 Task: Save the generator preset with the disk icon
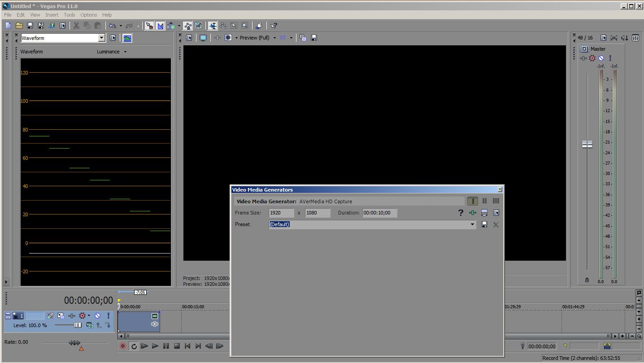pos(484,224)
